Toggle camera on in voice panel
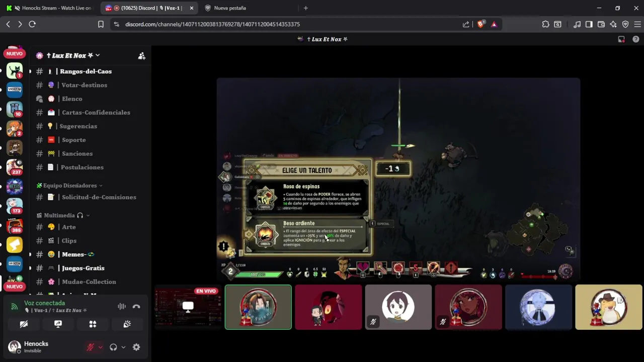 pos(24,324)
